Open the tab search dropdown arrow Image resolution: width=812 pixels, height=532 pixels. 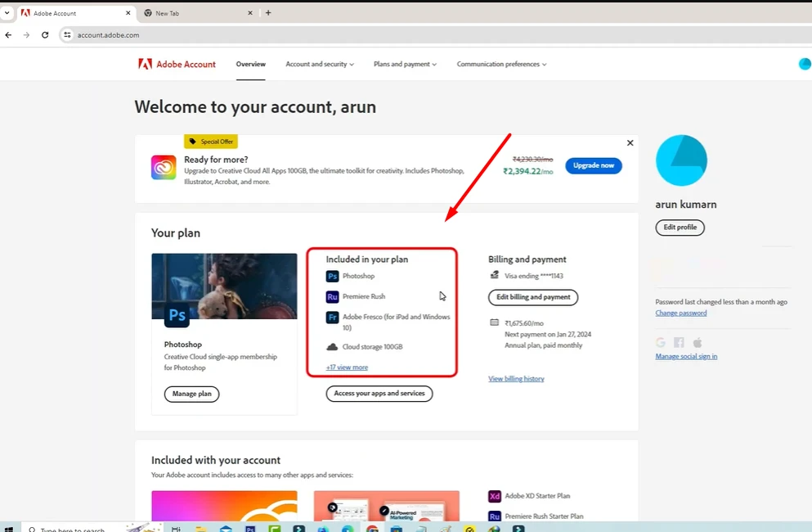(7, 13)
